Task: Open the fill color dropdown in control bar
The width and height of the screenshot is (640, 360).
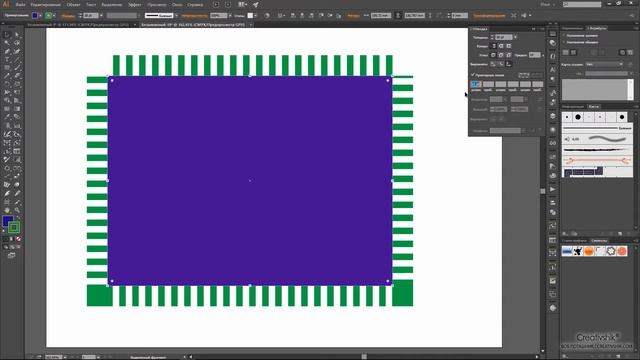Action: click(40, 16)
